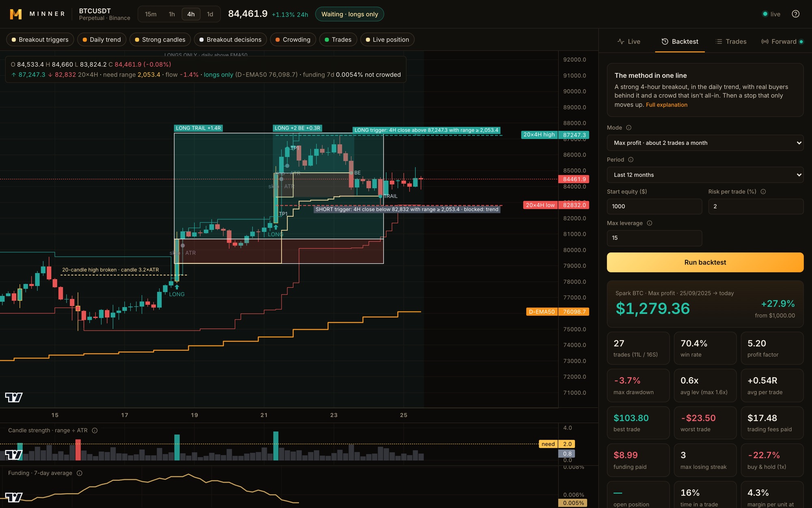Click the Forward tab green status dot
The width and height of the screenshot is (812, 508).
(801, 41)
